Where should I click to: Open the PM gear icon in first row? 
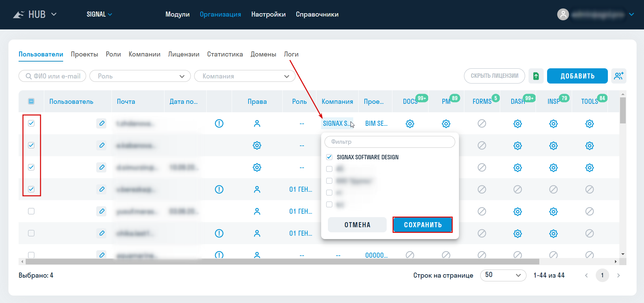click(x=446, y=124)
